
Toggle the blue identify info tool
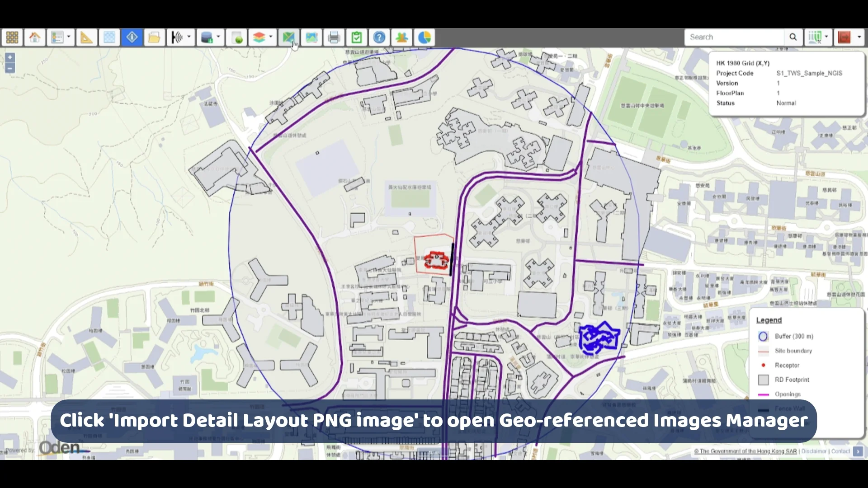point(132,38)
